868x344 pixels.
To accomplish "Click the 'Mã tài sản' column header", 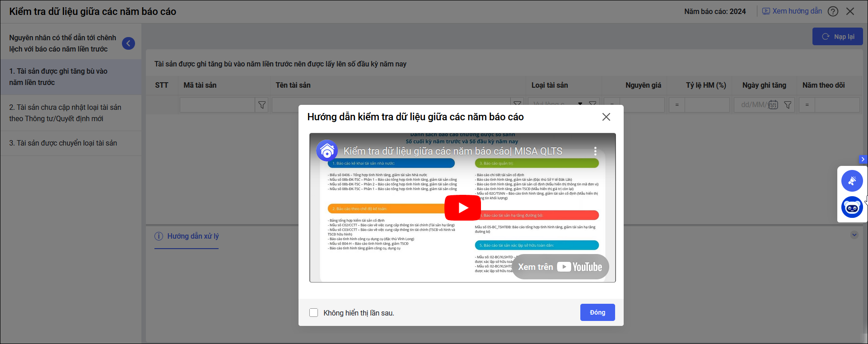I will click(x=200, y=85).
